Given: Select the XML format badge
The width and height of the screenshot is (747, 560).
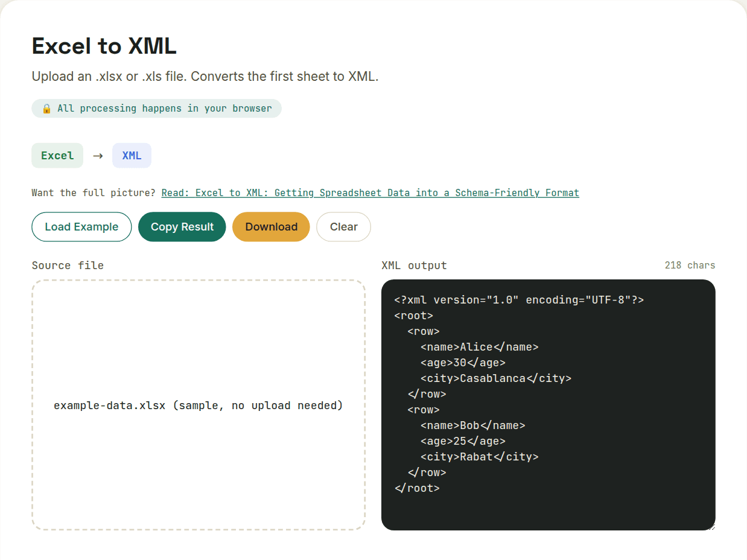Looking at the screenshot, I should click(x=132, y=156).
